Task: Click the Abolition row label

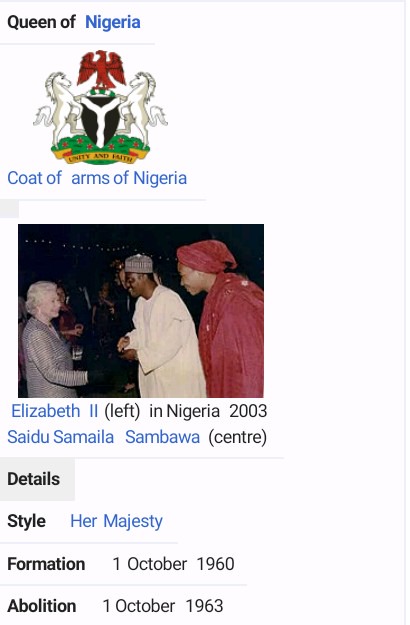Action: (42, 606)
